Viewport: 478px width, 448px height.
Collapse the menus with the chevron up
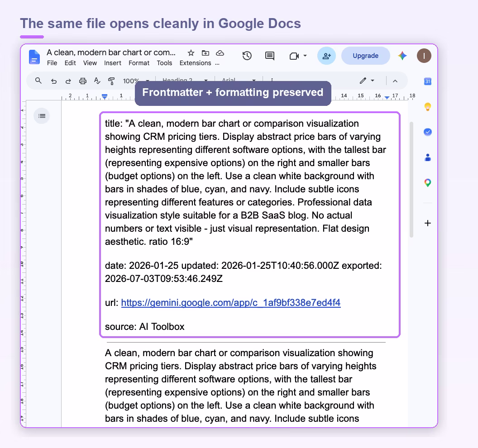pos(395,81)
